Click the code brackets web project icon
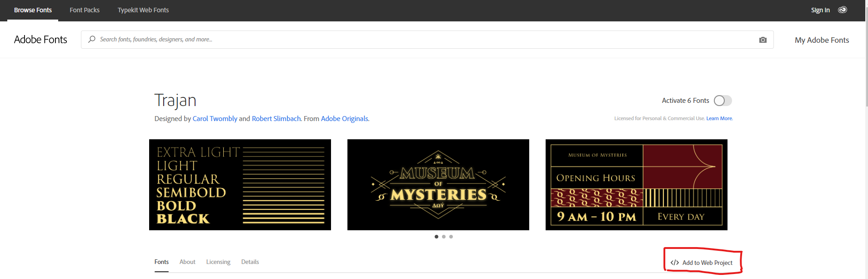 click(x=675, y=263)
